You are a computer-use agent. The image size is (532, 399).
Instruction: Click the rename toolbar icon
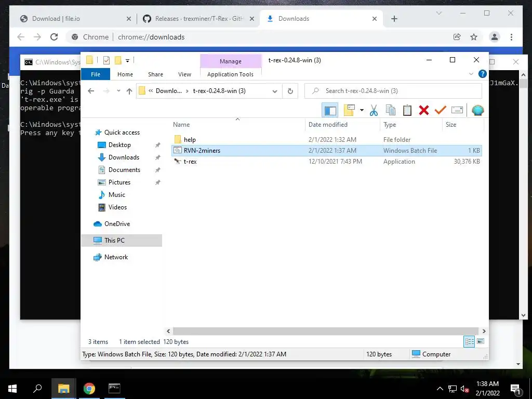tap(457, 110)
